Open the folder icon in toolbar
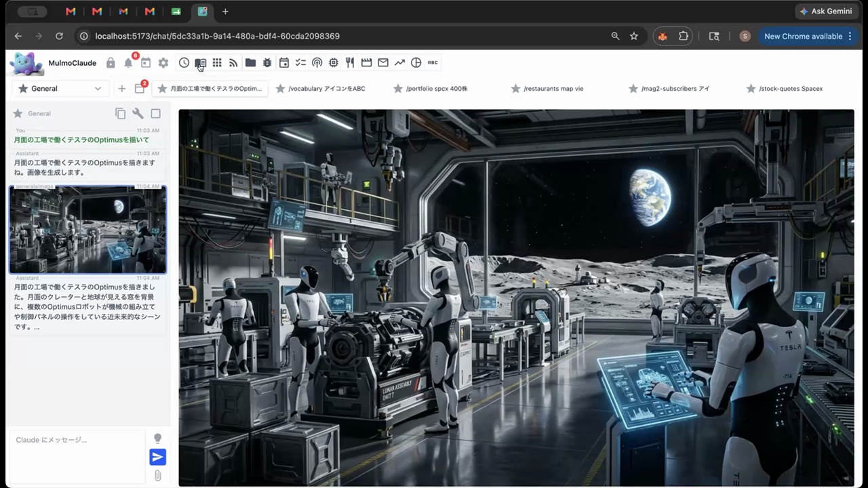This screenshot has width=868, height=488. pyautogui.click(x=250, y=63)
